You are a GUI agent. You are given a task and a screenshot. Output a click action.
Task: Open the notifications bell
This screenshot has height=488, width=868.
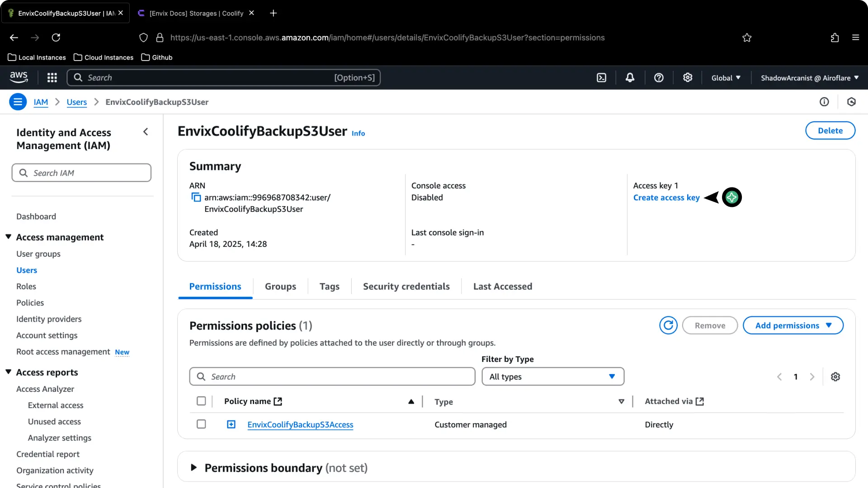pyautogui.click(x=630, y=77)
